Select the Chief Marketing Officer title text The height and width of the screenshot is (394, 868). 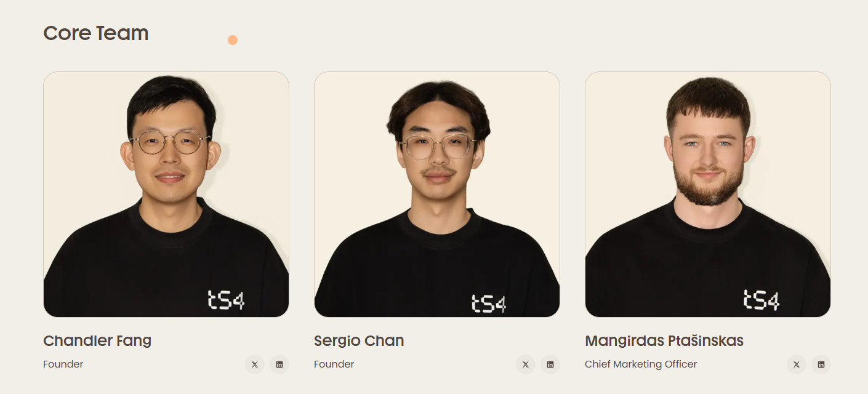pyautogui.click(x=641, y=364)
